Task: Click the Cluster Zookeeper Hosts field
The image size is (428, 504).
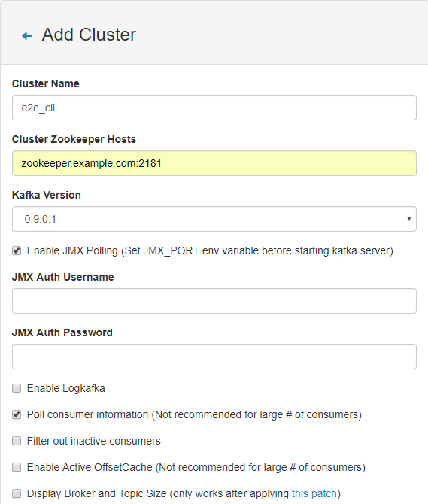Action: [214, 163]
